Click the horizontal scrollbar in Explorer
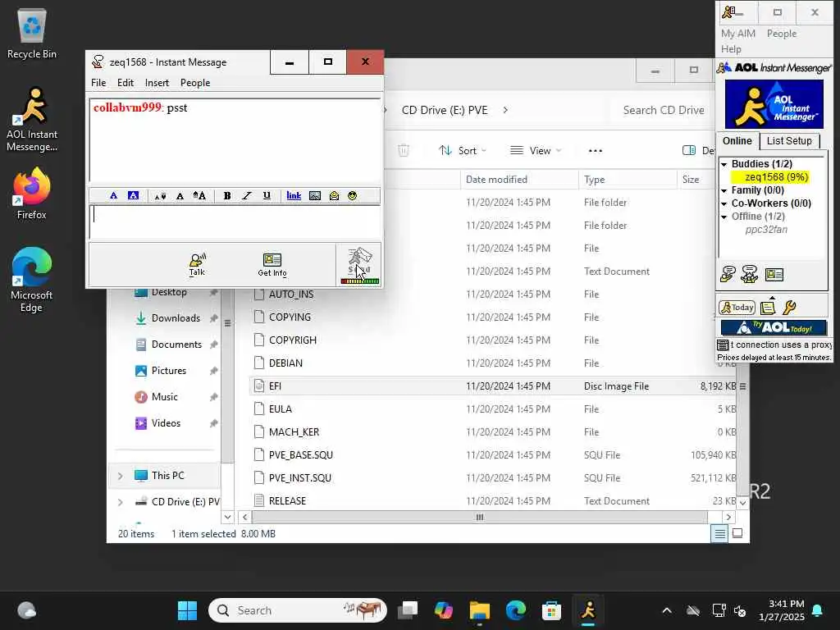 click(x=479, y=517)
